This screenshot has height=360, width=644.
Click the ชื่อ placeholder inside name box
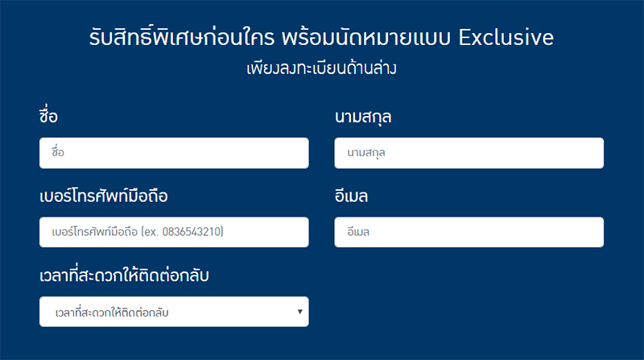[57, 153]
